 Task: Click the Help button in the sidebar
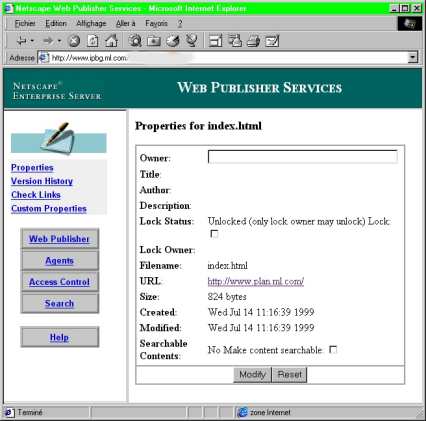point(60,337)
